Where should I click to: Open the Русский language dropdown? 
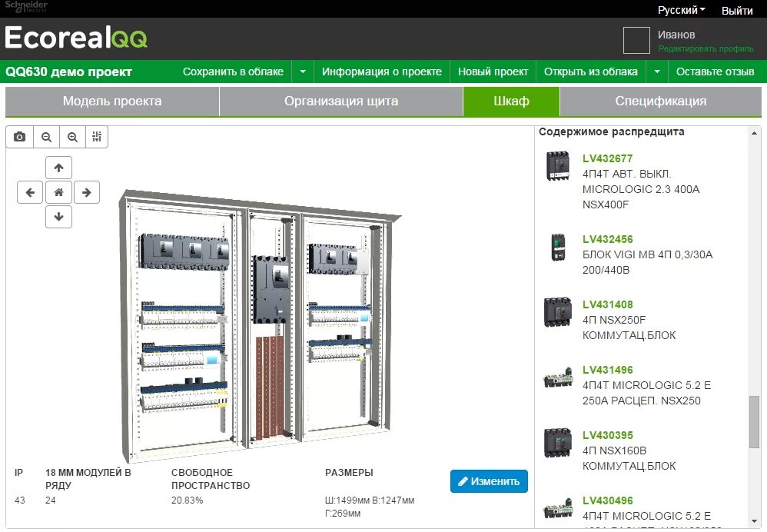pyautogui.click(x=681, y=10)
